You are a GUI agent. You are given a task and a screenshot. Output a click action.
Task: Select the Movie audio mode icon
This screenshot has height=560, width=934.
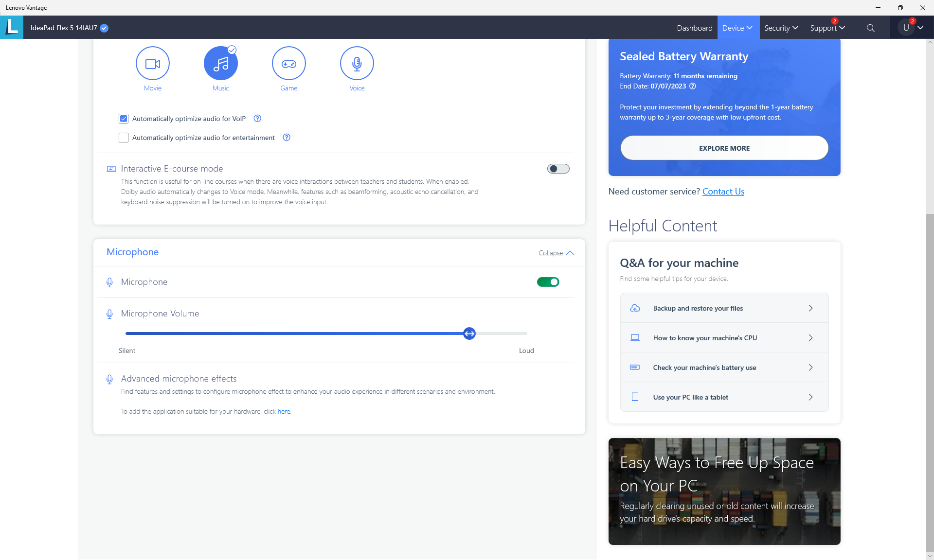pyautogui.click(x=153, y=63)
